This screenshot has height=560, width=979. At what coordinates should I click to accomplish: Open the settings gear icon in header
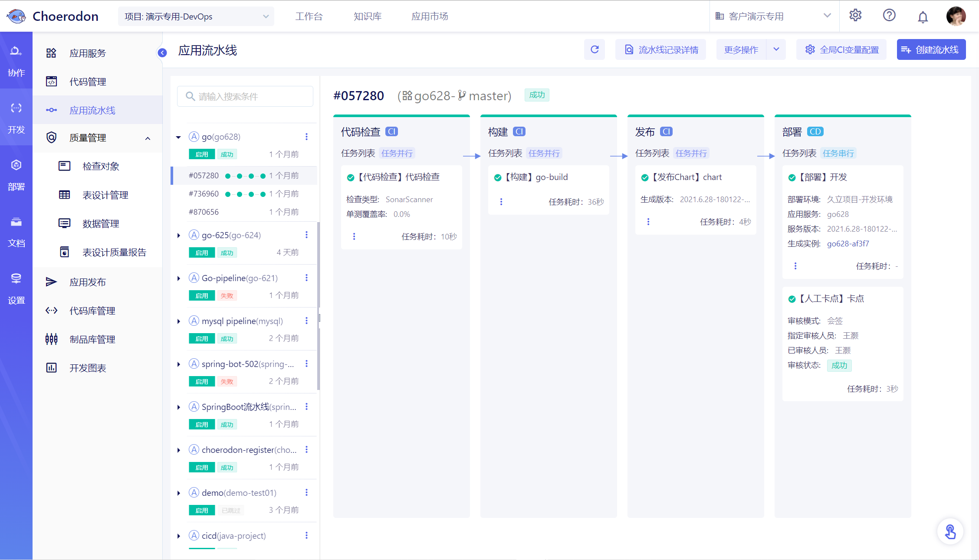[855, 16]
